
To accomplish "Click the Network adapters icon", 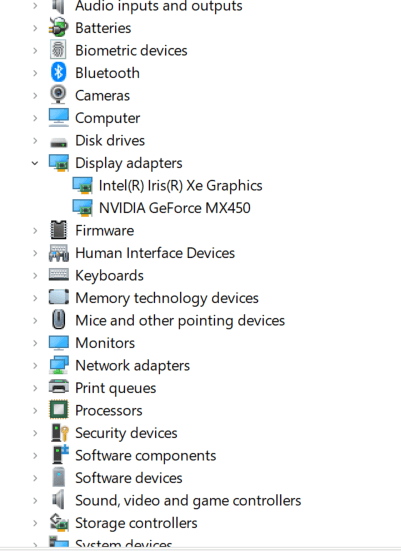I will (x=59, y=365).
